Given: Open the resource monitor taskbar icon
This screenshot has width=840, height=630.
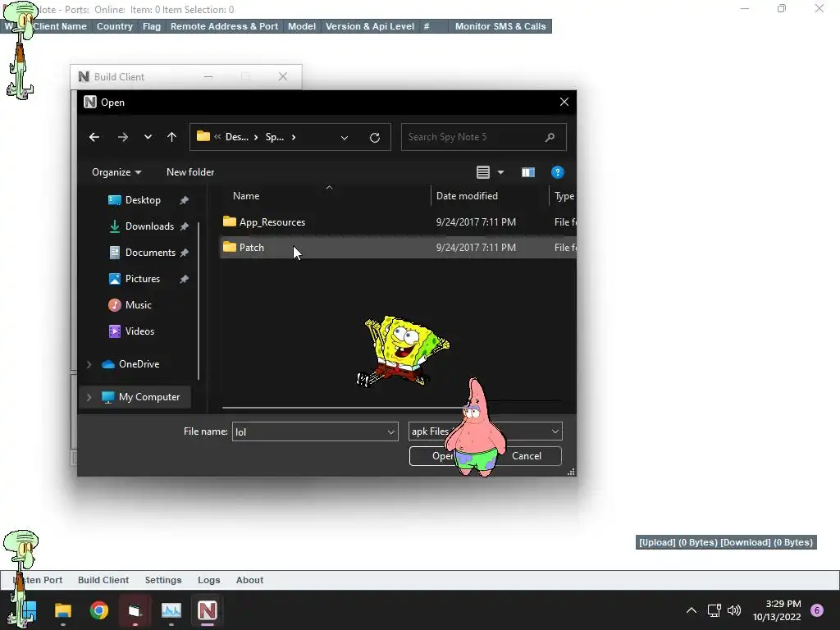Looking at the screenshot, I should pos(171,610).
